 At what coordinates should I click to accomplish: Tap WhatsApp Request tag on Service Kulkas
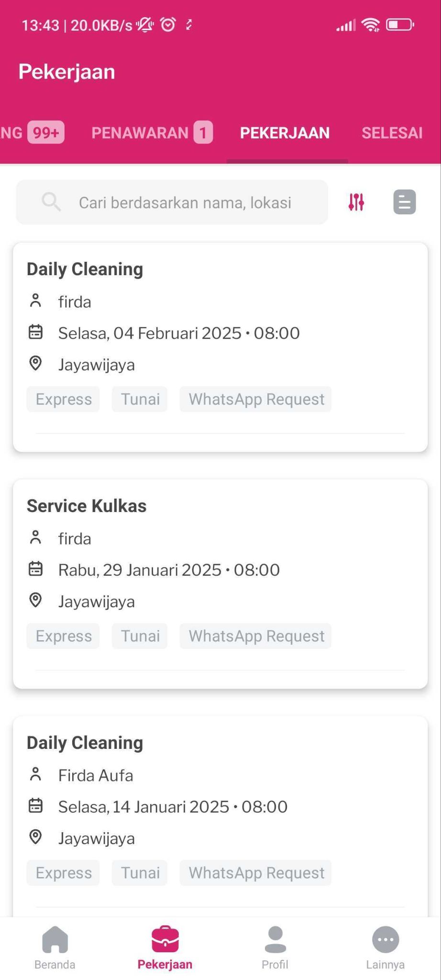coord(256,636)
